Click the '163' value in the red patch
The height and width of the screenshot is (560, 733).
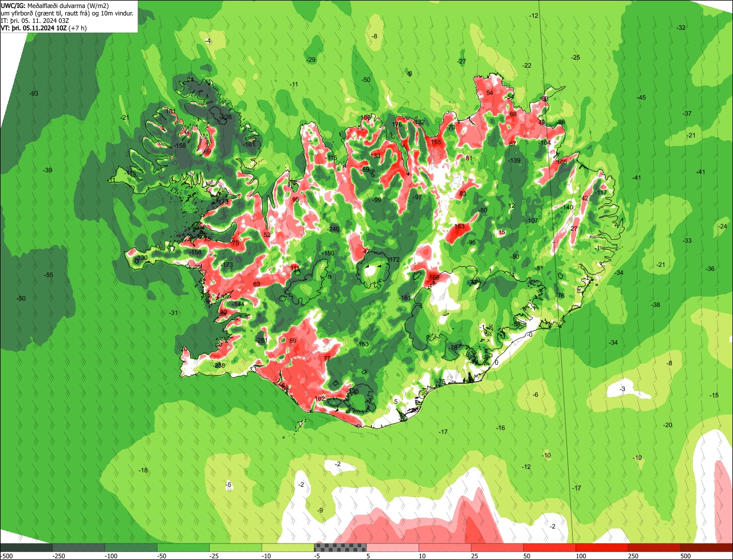[x=459, y=226]
